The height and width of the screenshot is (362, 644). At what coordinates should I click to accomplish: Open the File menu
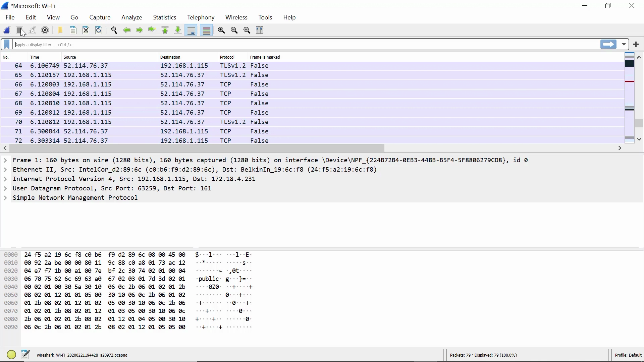coord(10,17)
